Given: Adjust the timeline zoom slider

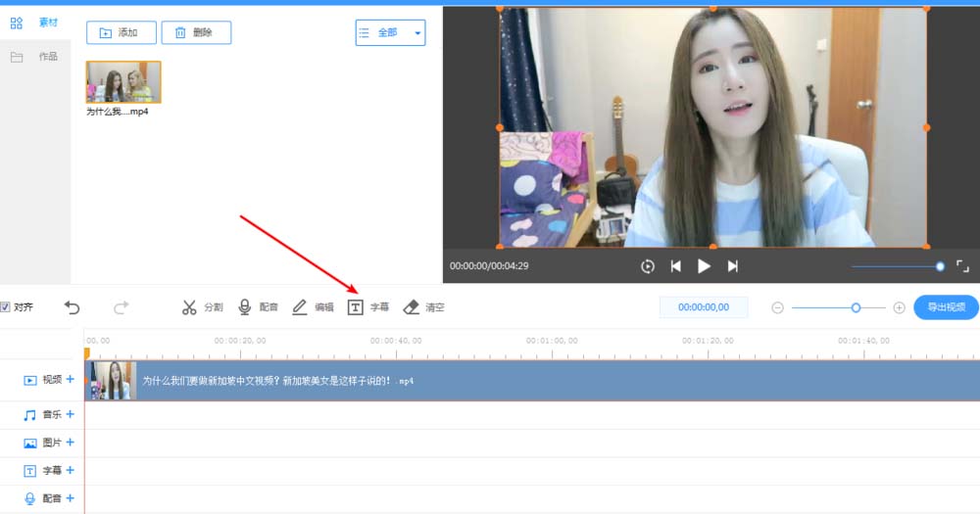Looking at the screenshot, I should (x=856, y=307).
